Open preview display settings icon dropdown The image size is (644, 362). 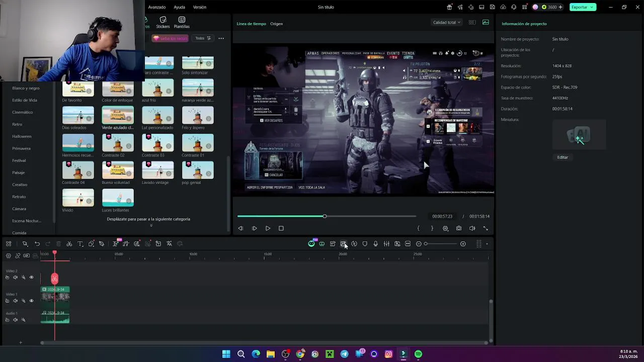(445, 228)
